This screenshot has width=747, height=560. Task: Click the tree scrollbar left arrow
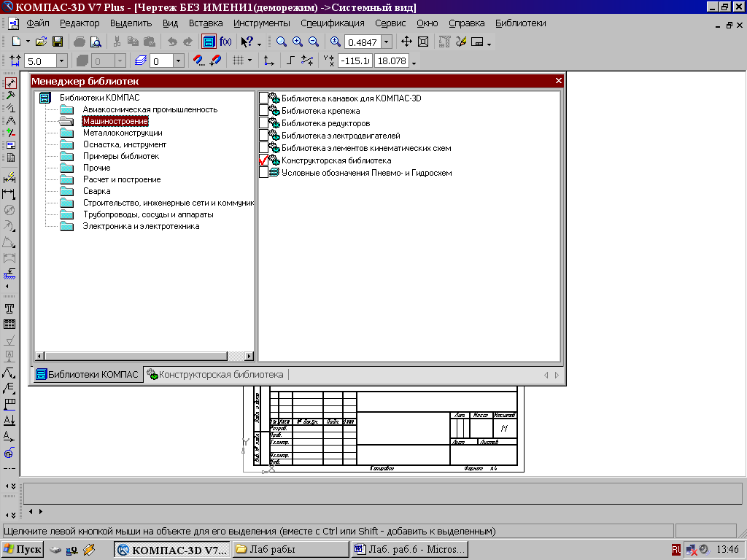40,356
